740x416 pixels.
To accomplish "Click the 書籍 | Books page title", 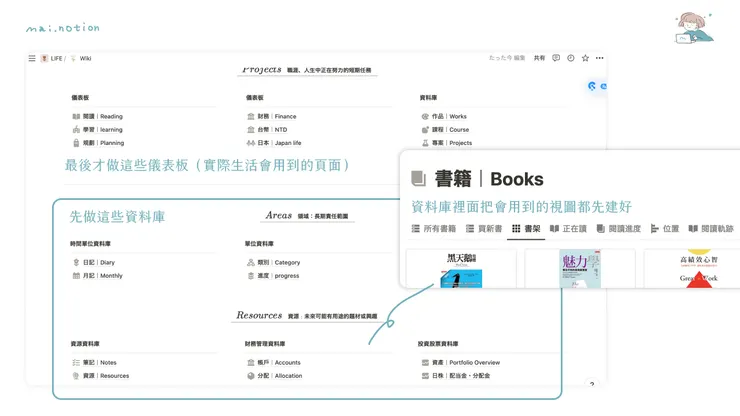I will pos(489,179).
